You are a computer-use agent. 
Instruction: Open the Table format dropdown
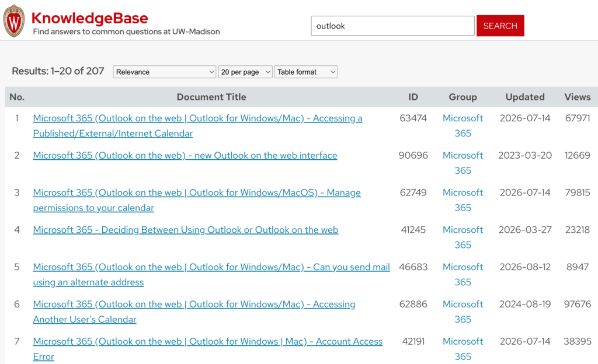(306, 72)
